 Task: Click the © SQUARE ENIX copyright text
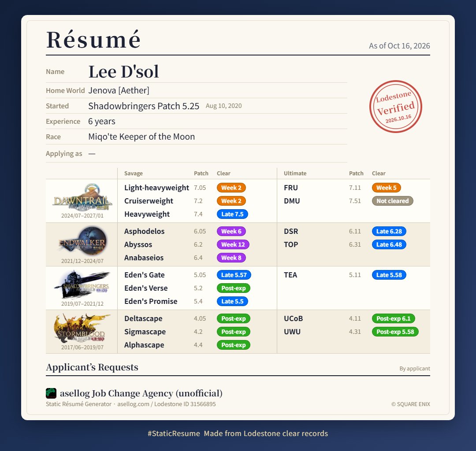click(411, 404)
